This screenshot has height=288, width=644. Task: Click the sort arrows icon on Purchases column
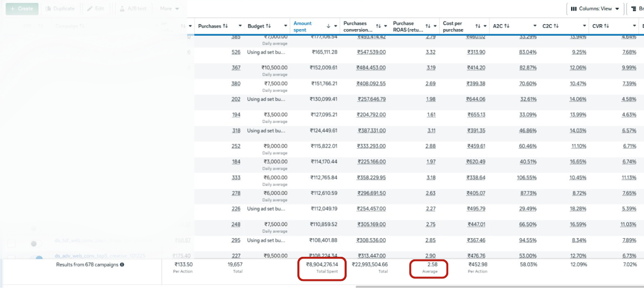pos(225,26)
